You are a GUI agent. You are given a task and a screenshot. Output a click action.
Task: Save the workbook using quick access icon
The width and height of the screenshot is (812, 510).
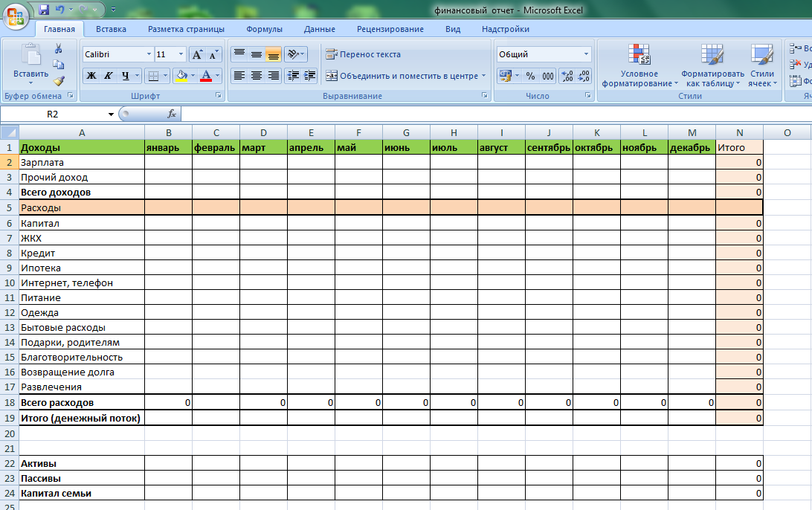[x=44, y=10]
